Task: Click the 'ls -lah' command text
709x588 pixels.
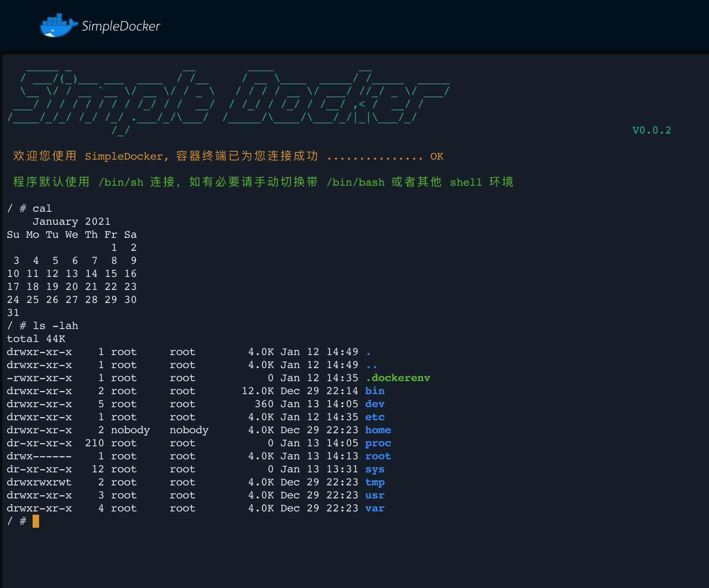Action: tap(55, 326)
